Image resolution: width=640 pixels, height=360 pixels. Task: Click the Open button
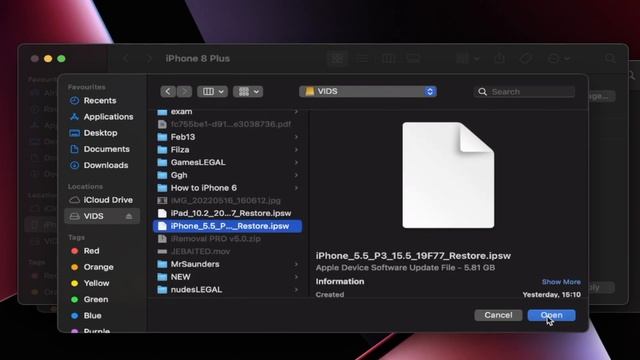[x=551, y=315]
